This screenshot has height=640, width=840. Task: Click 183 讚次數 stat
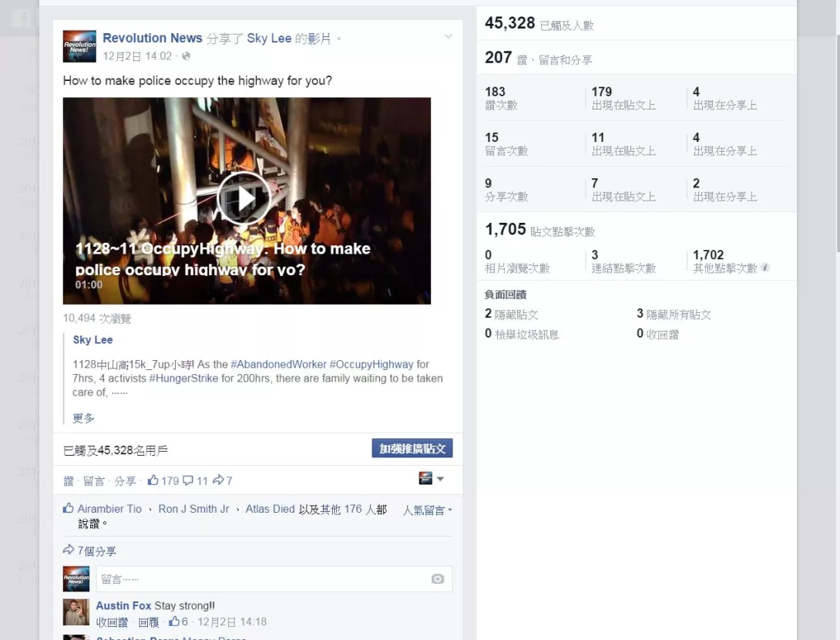502,98
